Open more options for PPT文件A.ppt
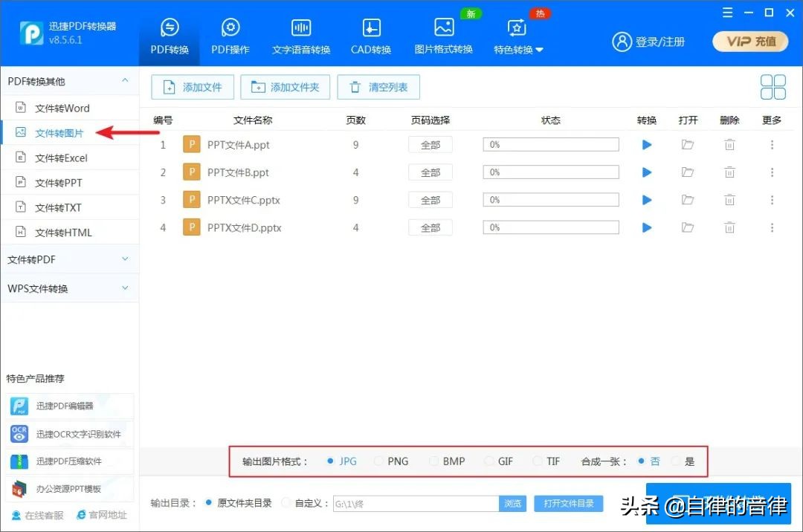Screen dimensions: 803x532 click(772, 145)
